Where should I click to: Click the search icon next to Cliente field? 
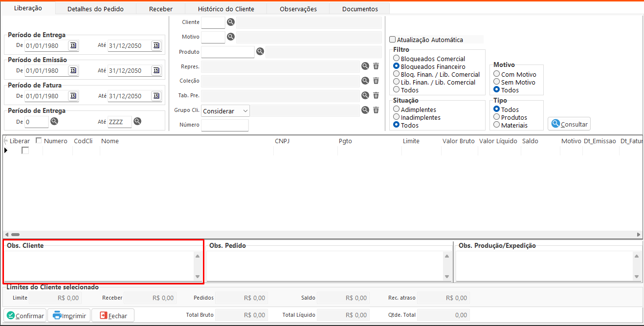click(231, 22)
